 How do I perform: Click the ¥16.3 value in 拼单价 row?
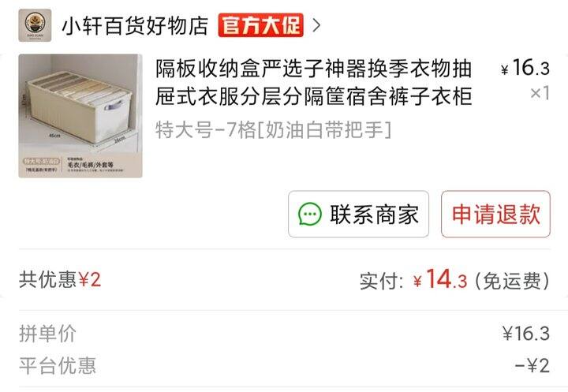click(x=526, y=334)
